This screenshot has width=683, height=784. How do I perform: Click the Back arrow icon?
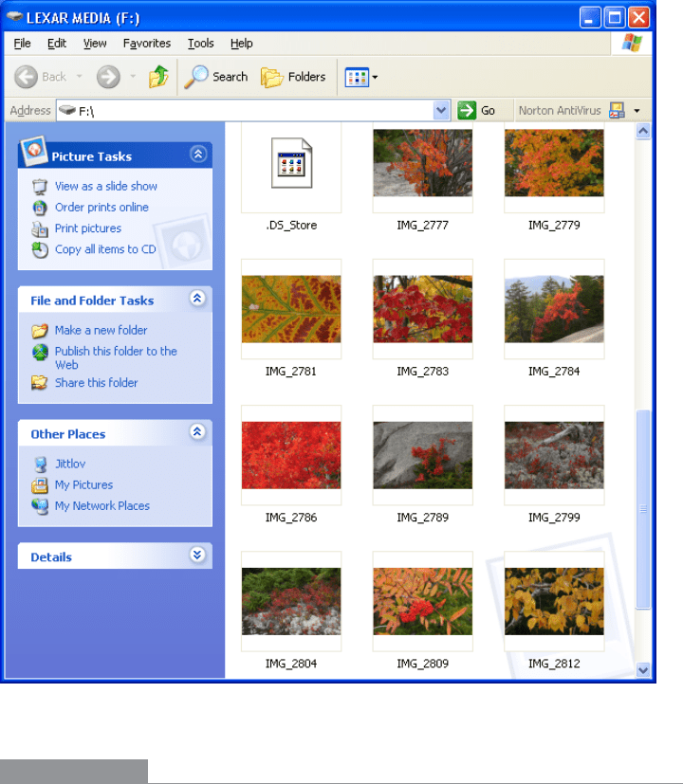tap(26, 77)
